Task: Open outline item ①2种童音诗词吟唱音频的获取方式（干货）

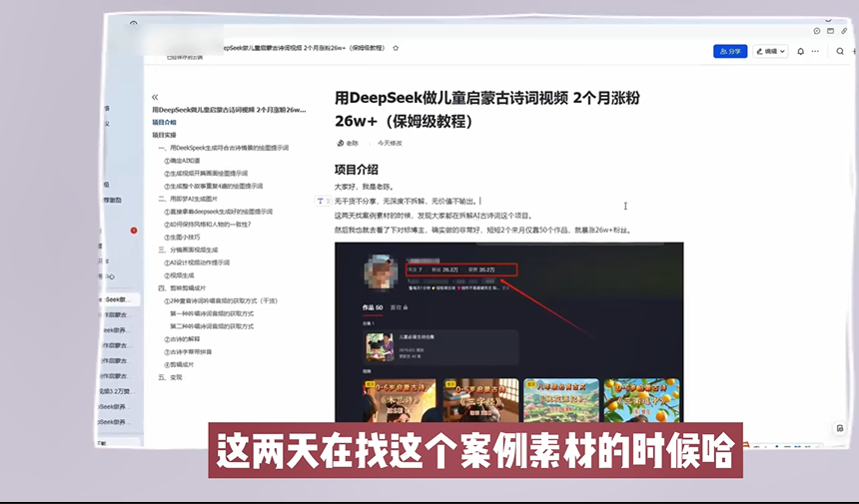Action: pos(221,301)
